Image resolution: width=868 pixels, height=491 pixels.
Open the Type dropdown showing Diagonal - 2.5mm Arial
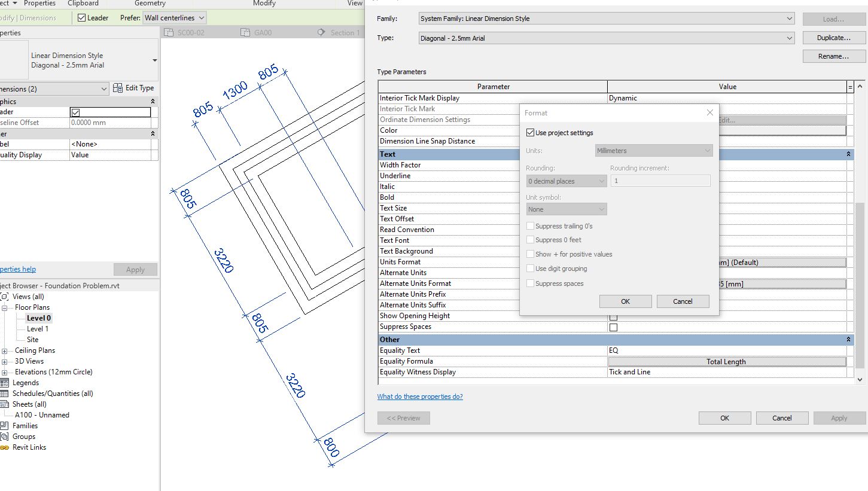pyautogui.click(x=790, y=38)
